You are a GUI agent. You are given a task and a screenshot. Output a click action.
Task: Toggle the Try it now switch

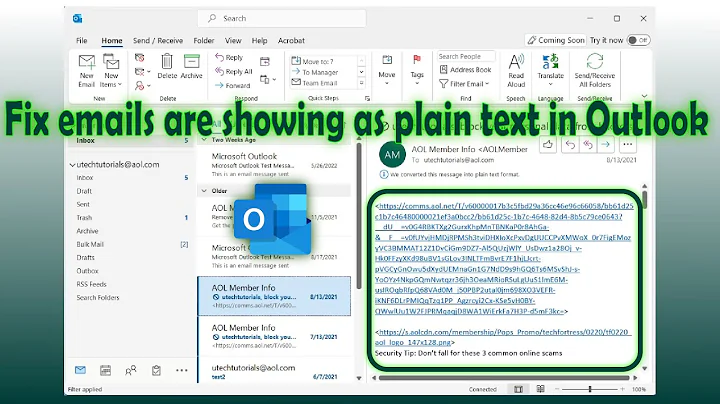point(638,40)
